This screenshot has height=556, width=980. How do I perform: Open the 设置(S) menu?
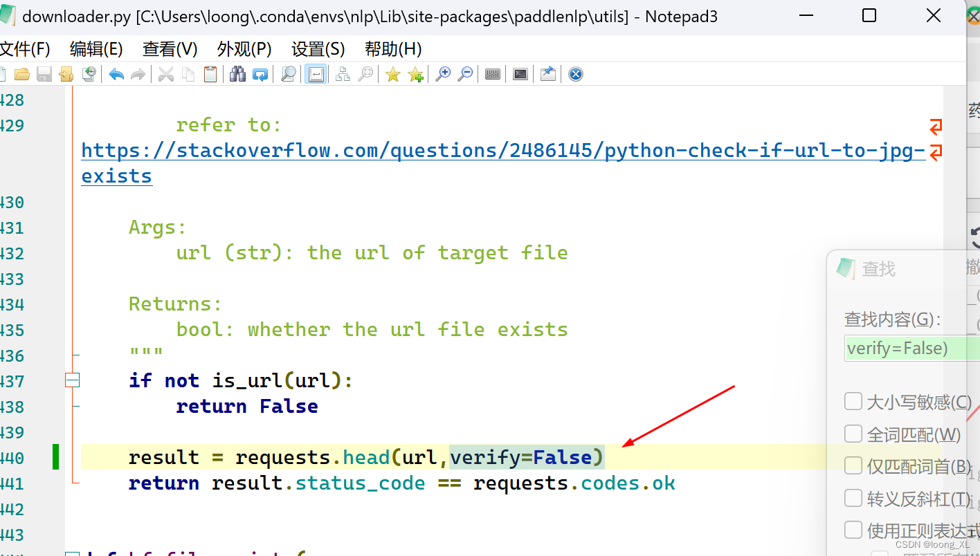(318, 49)
